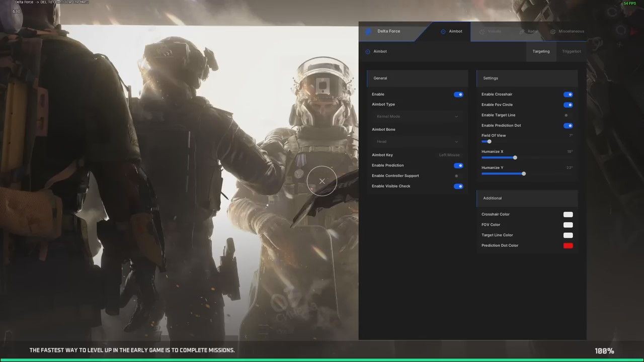
Task: Click the Humanize Y value 23°
Action: pos(570,168)
